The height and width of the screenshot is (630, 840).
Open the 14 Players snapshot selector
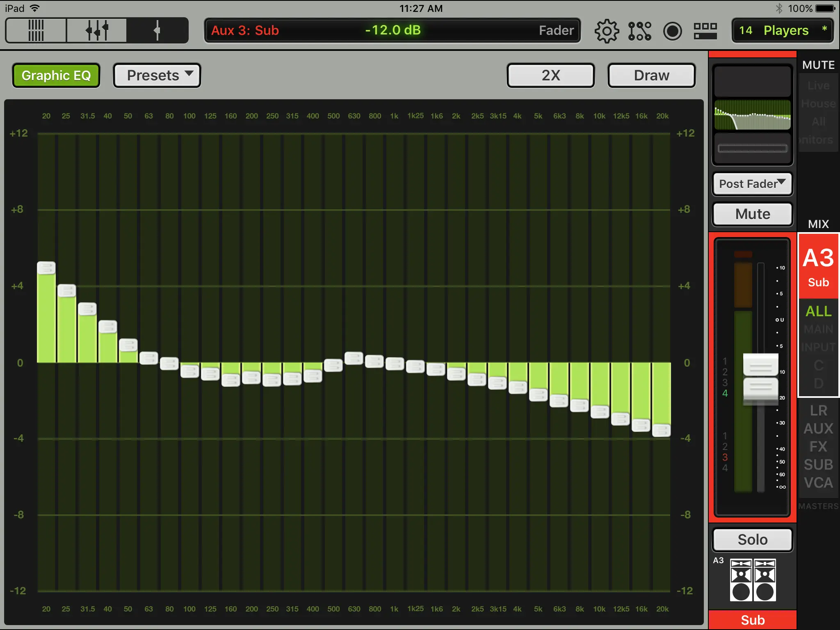point(782,30)
